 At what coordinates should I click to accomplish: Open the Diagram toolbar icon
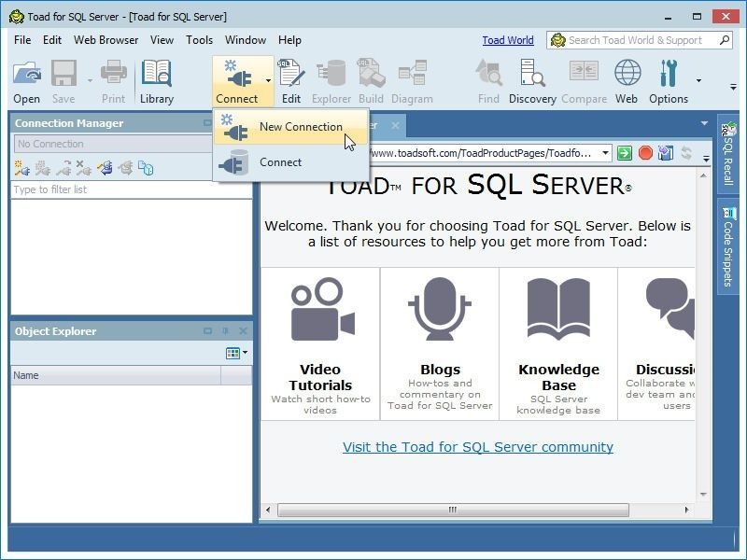click(412, 74)
